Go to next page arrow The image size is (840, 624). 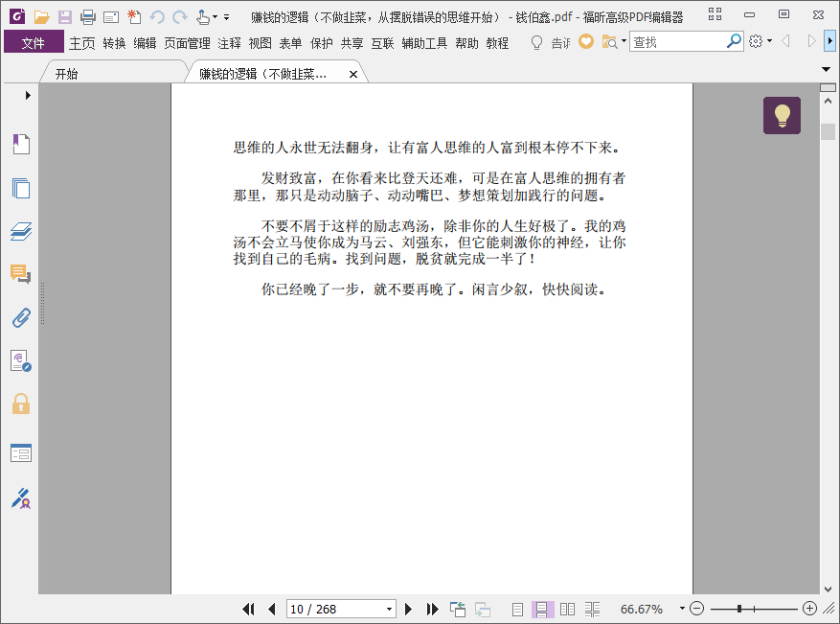coord(408,609)
